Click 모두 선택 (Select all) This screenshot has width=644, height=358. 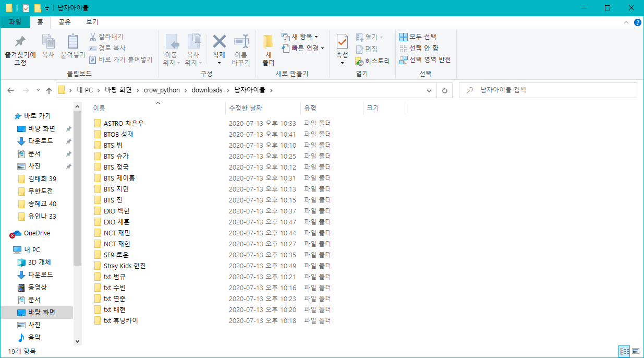coord(418,37)
